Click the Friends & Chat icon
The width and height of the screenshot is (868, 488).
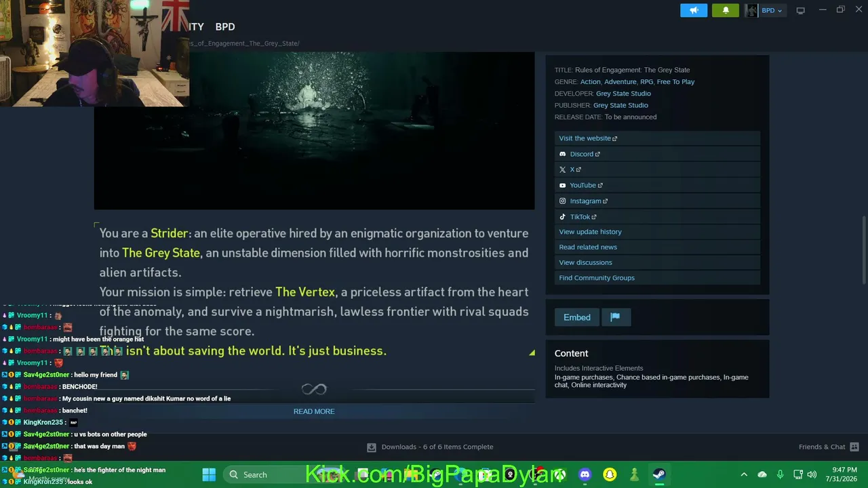[854, 447]
